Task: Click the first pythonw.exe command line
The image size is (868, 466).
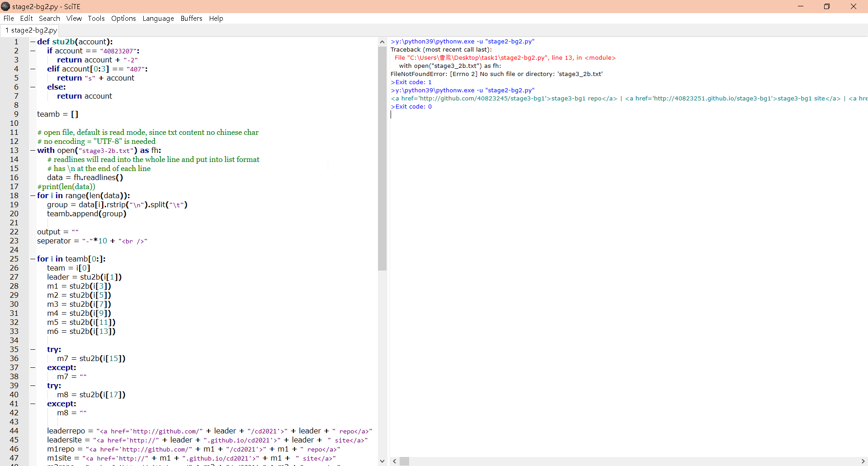Action: (x=462, y=42)
